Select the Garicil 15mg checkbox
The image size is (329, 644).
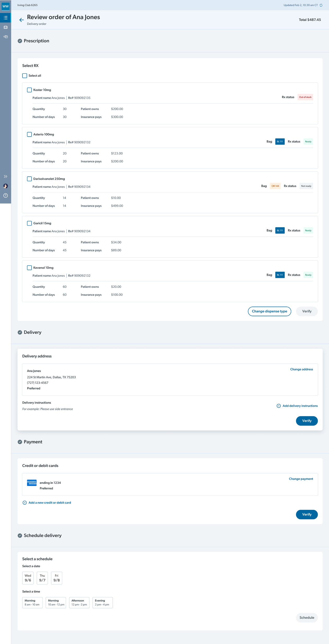(x=30, y=223)
